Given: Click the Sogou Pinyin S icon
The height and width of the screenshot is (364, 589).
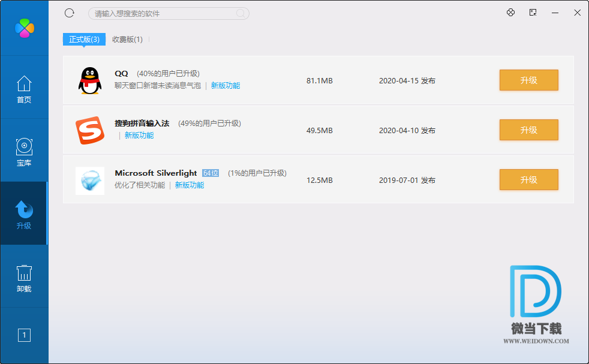Looking at the screenshot, I should (x=90, y=130).
